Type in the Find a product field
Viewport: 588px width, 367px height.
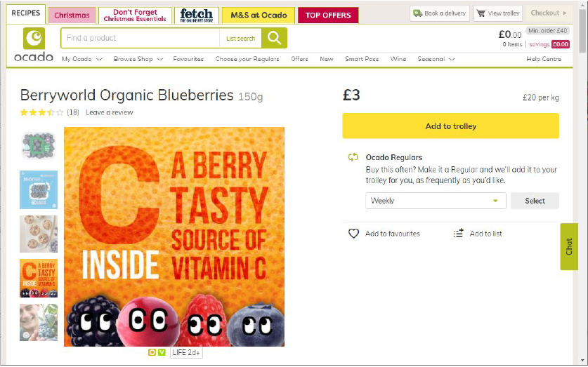point(141,38)
